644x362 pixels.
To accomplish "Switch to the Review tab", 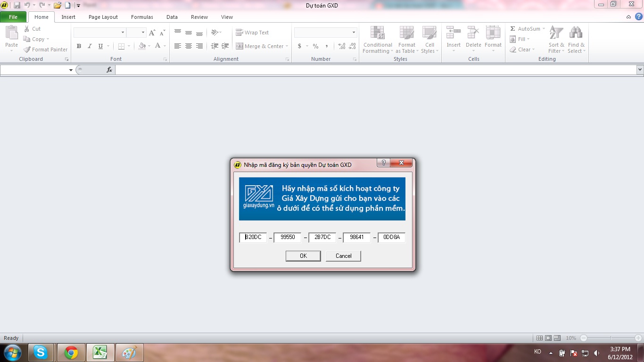I will (x=199, y=17).
